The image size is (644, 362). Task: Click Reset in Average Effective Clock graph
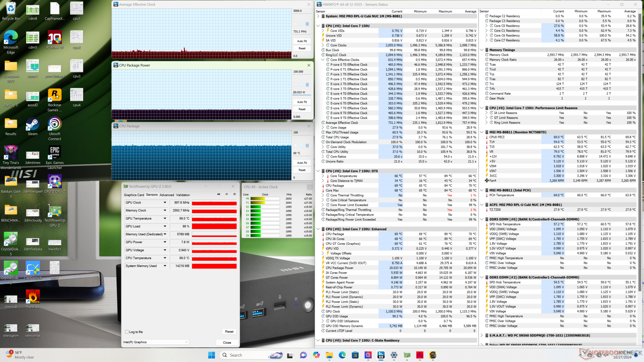click(302, 48)
